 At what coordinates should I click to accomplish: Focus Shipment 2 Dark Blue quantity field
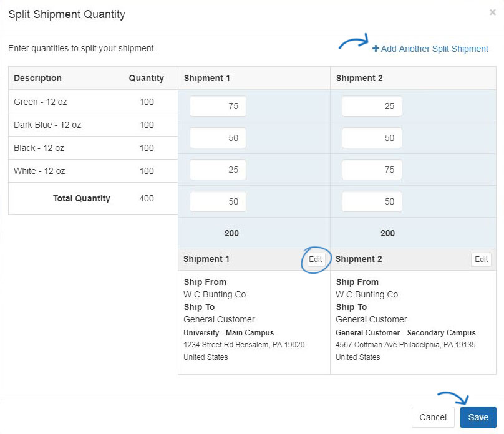coord(372,138)
